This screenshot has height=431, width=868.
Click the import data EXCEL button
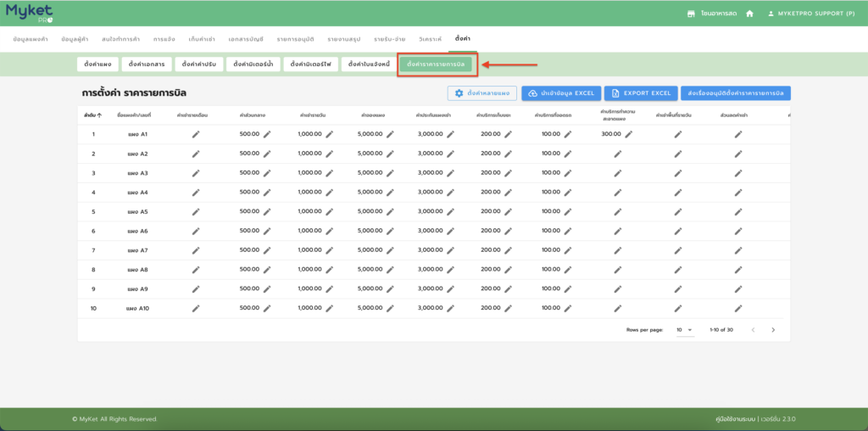tap(561, 93)
